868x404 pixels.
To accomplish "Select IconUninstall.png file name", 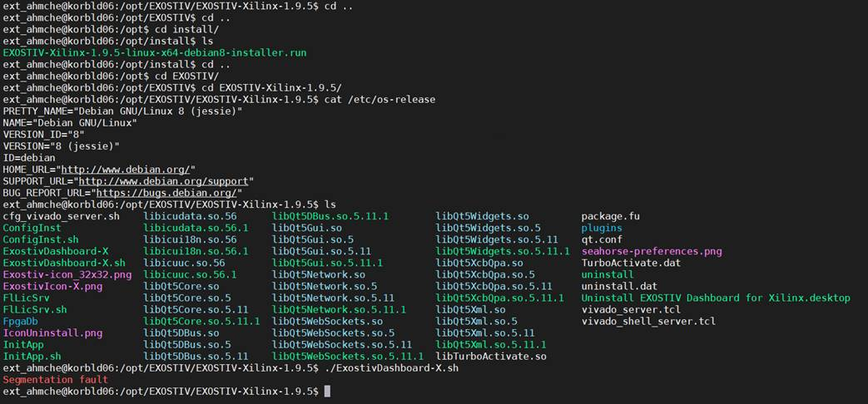I will click(52, 333).
